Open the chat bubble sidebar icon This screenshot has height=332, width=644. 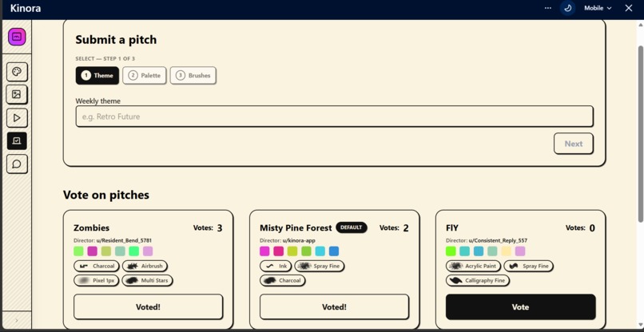pos(17,164)
